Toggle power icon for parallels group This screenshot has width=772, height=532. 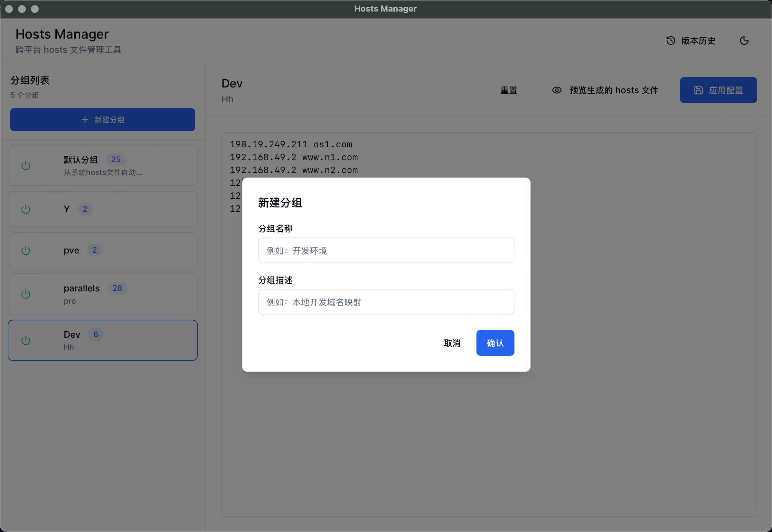[26, 294]
